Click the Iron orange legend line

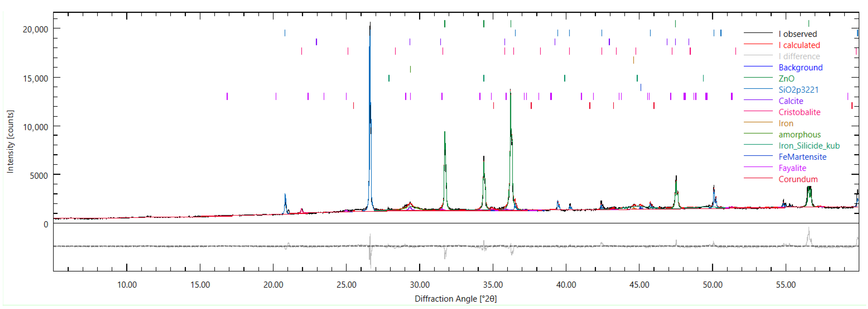click(x=758, y=122)
